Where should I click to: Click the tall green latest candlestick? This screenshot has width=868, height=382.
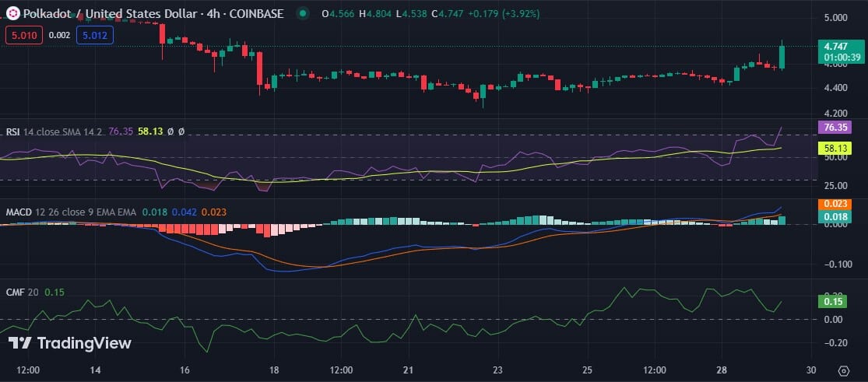tap(782, 57)
